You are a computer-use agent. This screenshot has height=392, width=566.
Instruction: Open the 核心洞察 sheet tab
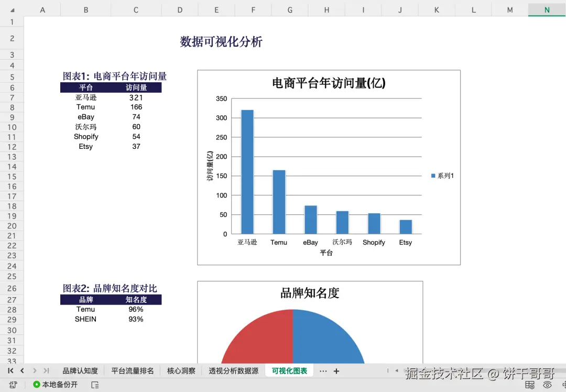181,371
